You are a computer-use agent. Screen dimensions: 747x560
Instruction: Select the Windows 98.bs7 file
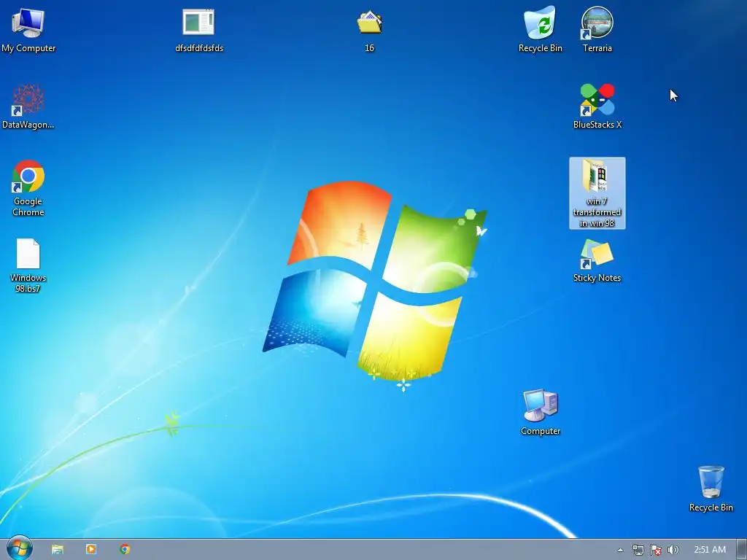28,265
